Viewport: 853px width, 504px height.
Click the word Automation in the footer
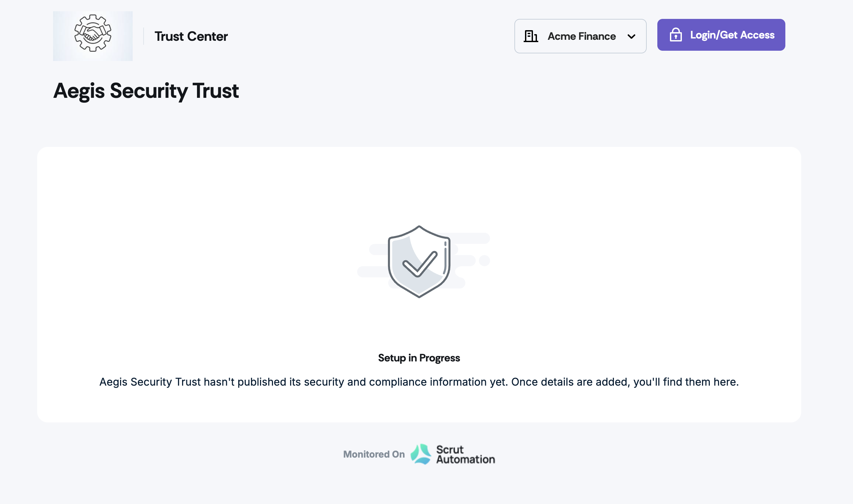pyautogui.click(x=465, y=459)
